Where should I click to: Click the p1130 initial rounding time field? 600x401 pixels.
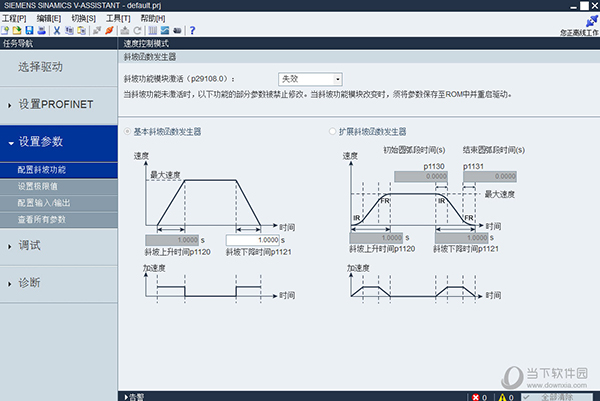tap(421, 176)
